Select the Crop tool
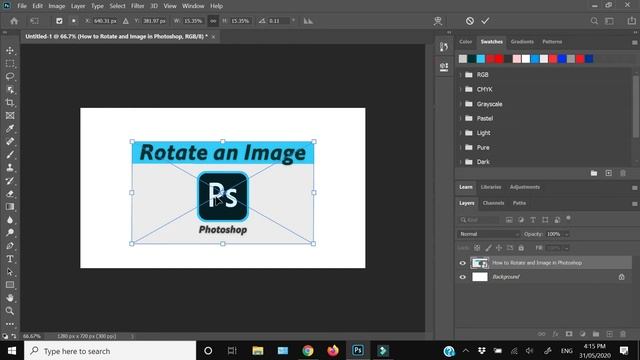 [x=10, y=102]
